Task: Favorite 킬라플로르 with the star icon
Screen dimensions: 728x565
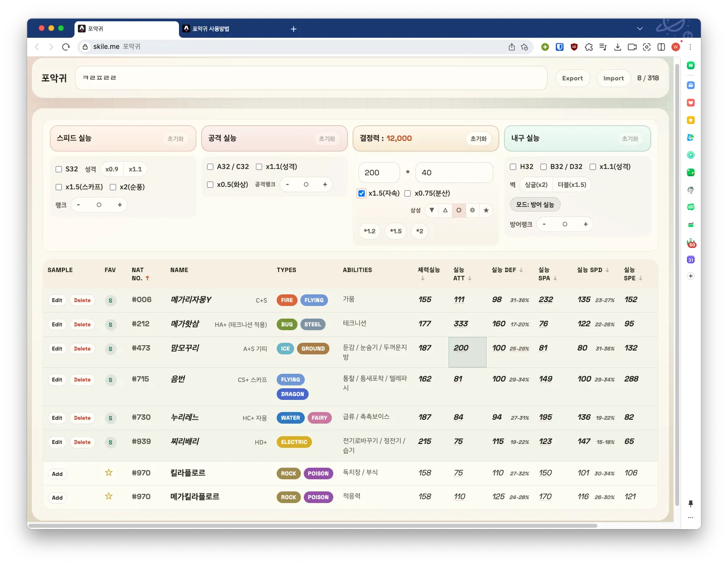Action: click(x=109, y=473)
